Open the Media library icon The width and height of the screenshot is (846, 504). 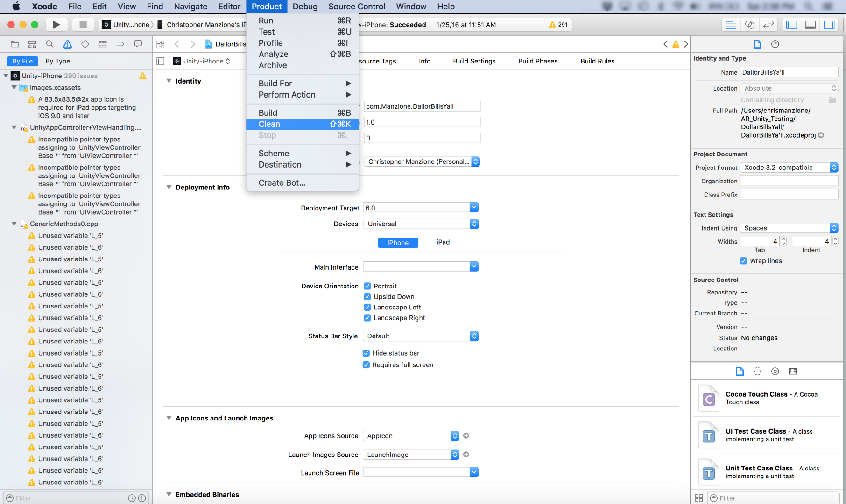click(793, 371)
